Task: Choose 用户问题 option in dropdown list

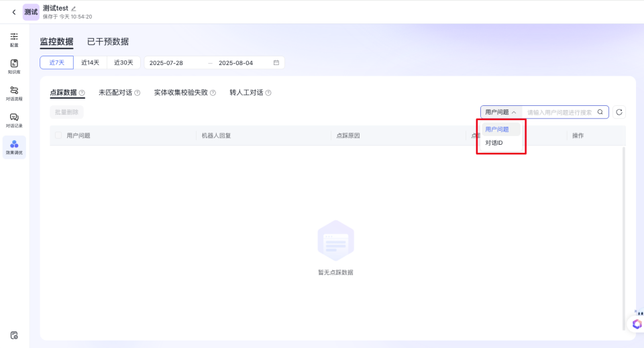Action: pos(497,129)
